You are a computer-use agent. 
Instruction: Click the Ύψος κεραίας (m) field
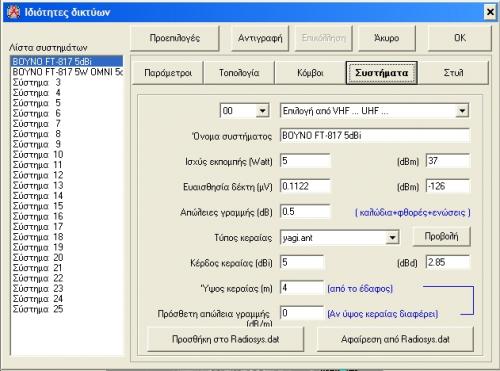[302, 288]
